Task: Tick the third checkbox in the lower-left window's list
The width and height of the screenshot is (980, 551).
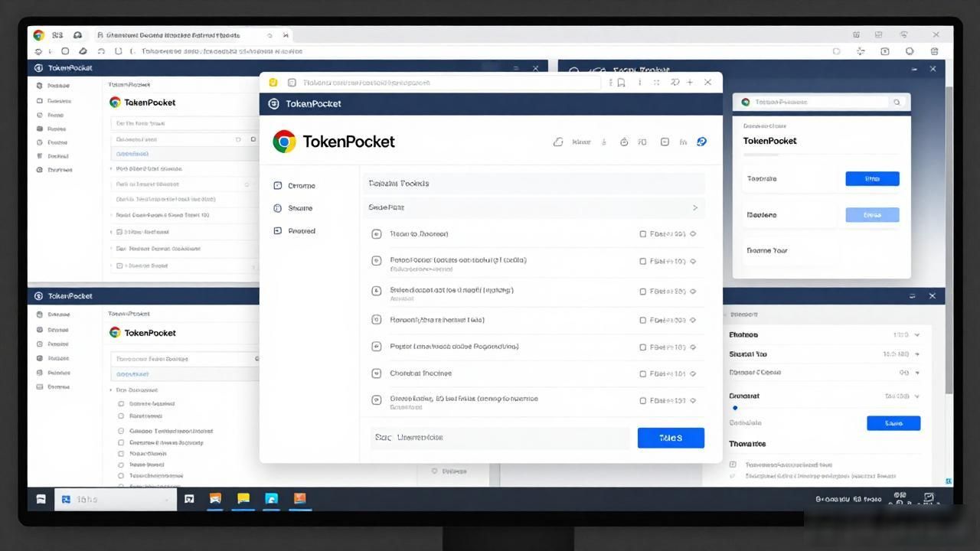Action: [121, 431]
